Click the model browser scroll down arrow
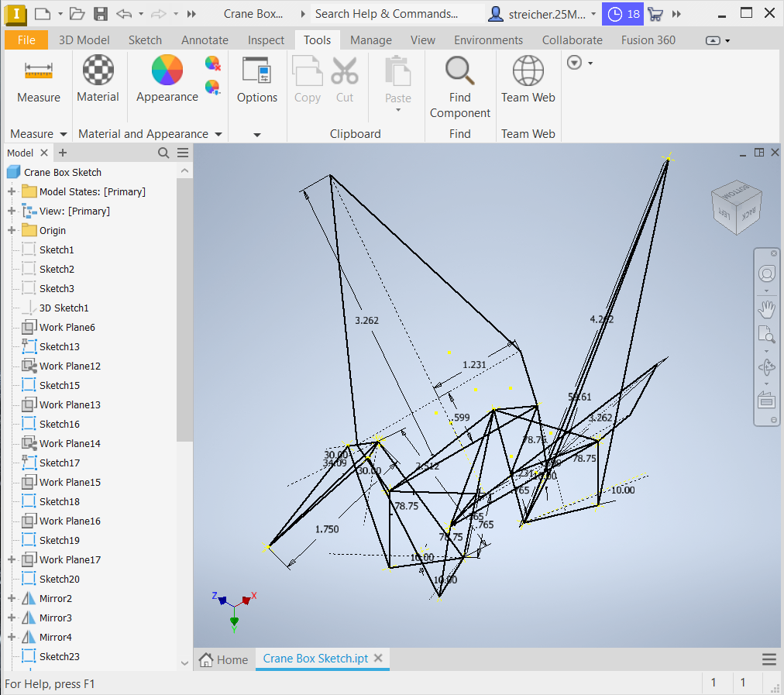The image size is (784, 695). pyautogui.click(x=184, y=663)
